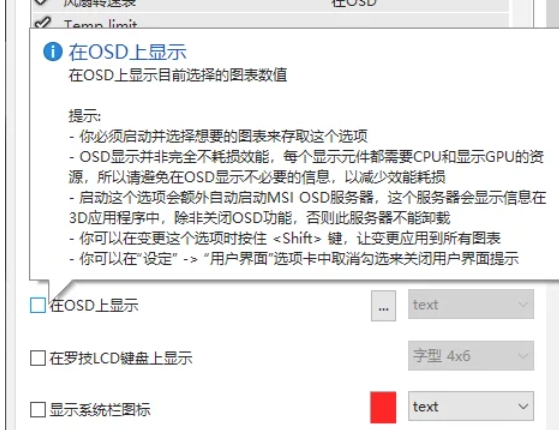Pick the red tray icon color swatch
Image resolution: width=559 pixels, height=430 pixels.
(x=383, y=407)
